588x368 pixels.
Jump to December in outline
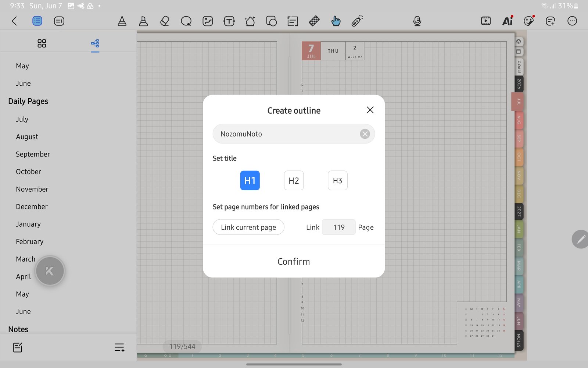click(32, 206)
